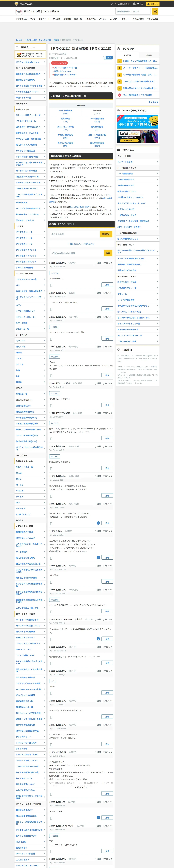Click the 掲示板 breadcrumb link
The width and height of the screenshot is (174, 868).
click(56, 40)
